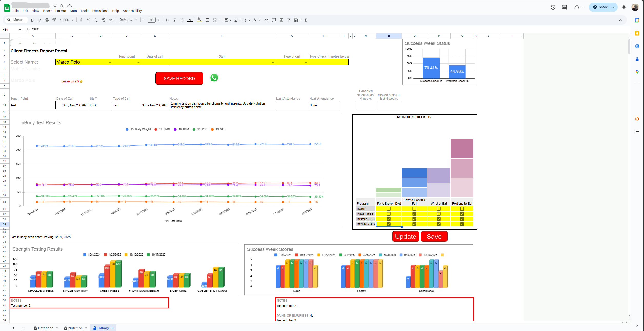Open the Extensions menu

(100, 11)
